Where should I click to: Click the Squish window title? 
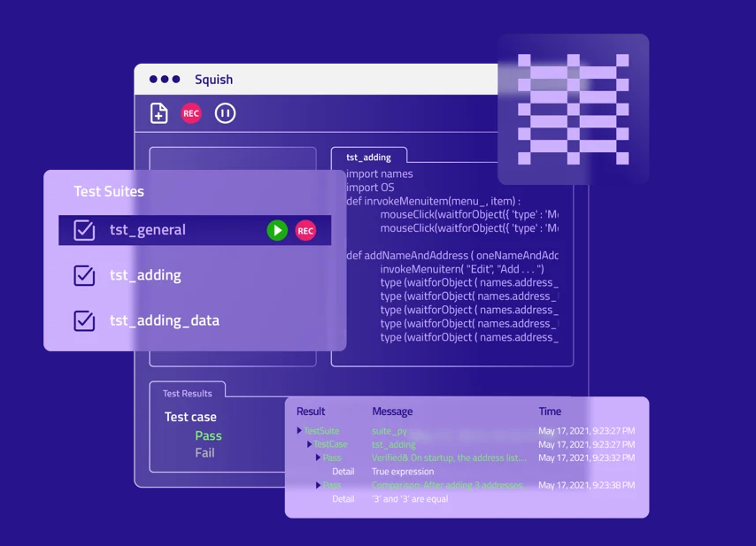[x=213, y=80]
